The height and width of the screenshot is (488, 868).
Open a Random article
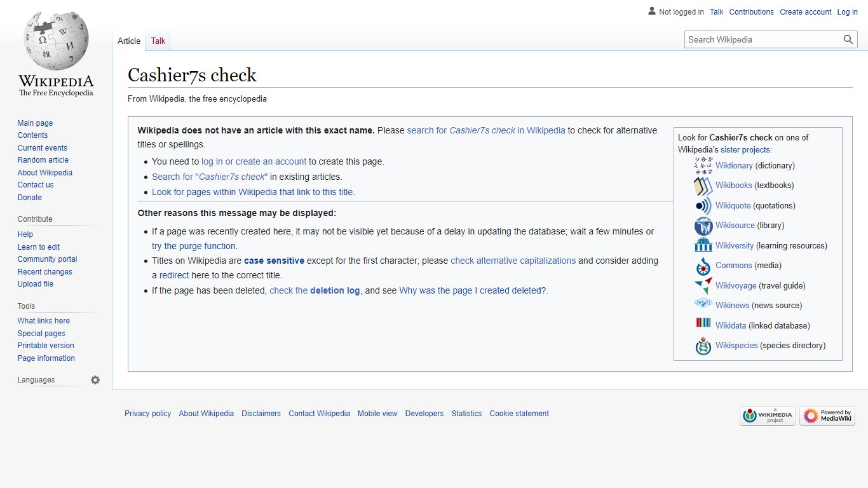43,160
